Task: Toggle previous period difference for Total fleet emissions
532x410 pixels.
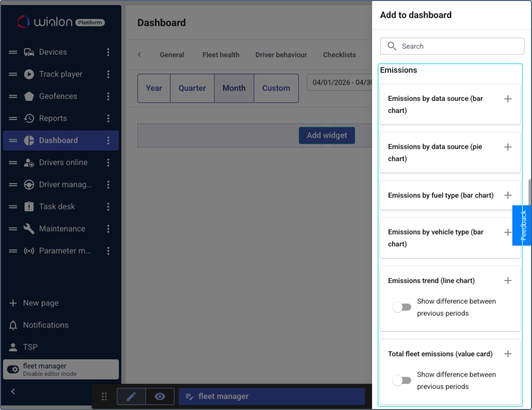Action: [402, 380]
